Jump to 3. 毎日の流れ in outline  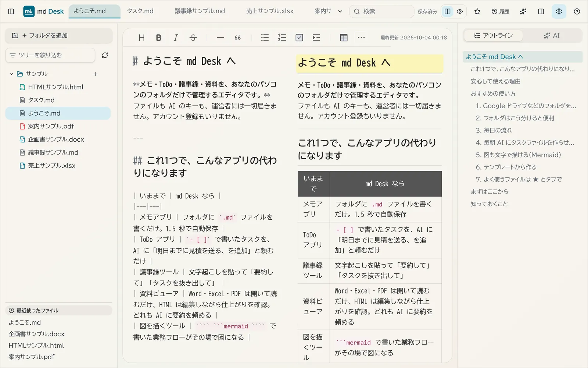pyautogui.click(x=494, y=130)
